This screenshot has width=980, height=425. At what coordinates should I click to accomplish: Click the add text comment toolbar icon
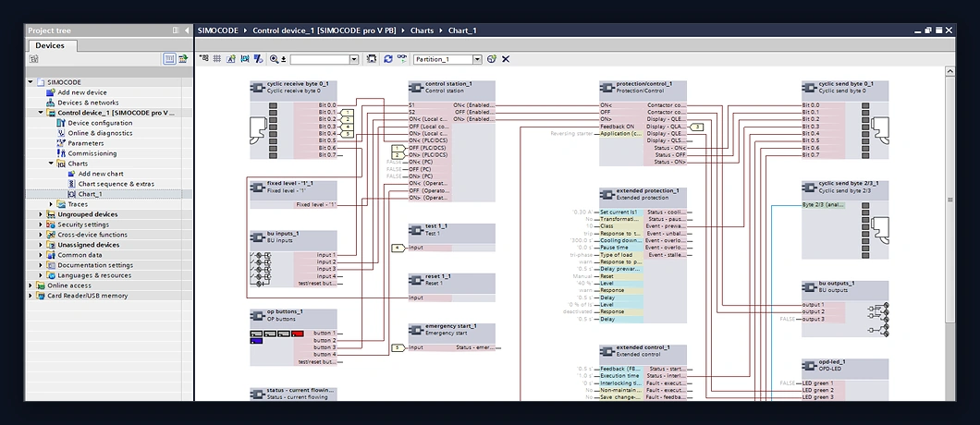pyautogui.click(x=230, y=59)
